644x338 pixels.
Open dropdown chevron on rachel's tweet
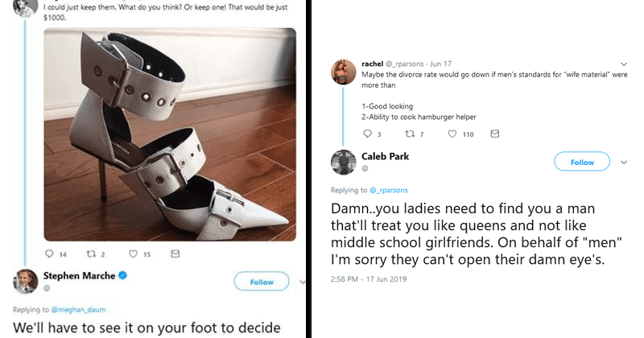[624, 64]
